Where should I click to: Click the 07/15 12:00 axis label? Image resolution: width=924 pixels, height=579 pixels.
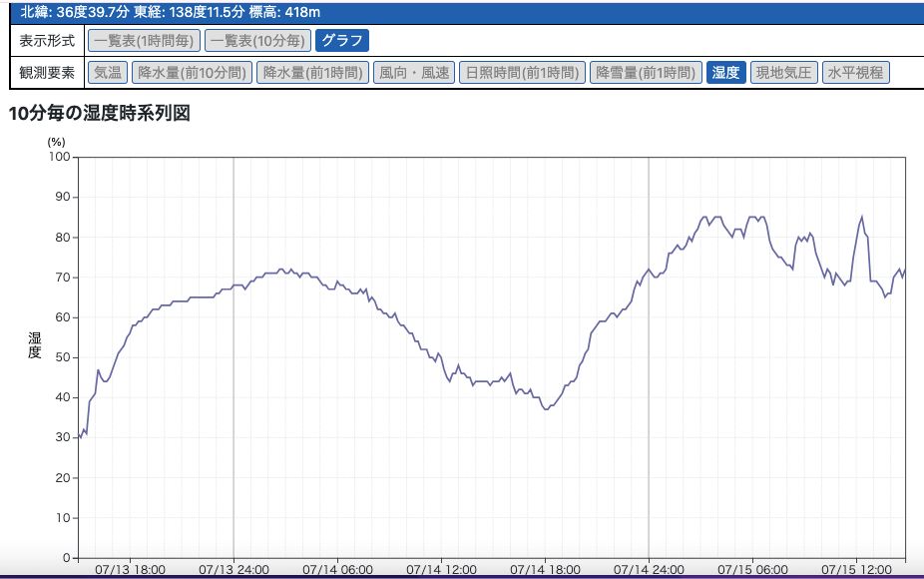[856, 570]
